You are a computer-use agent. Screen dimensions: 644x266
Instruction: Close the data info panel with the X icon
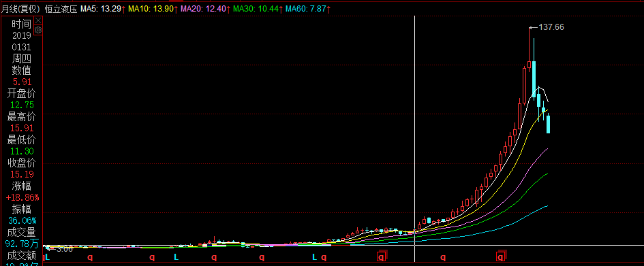point(38,20)
